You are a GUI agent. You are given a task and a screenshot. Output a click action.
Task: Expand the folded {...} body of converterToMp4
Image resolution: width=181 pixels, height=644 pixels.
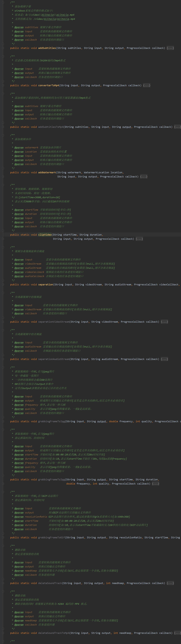point(147,85)
